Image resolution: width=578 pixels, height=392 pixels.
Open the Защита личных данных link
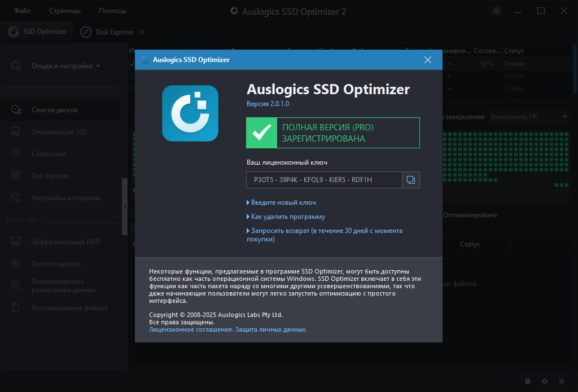[271, 330]
